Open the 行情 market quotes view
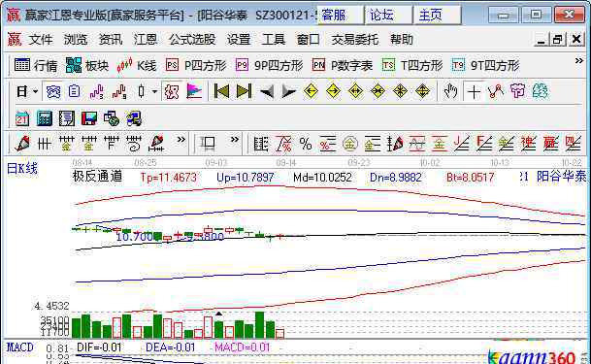 click(36, 66)
